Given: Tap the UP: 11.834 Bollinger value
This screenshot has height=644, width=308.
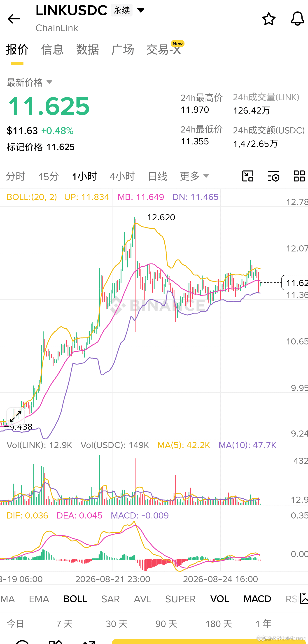Looking at the screenshot, I should pyautogui.click(x=86, y=197).
